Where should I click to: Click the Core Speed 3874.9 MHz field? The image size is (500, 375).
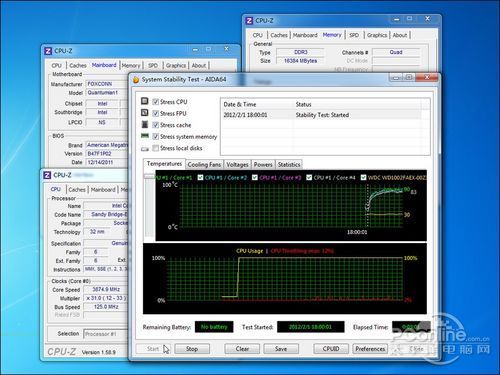(106, 289)
